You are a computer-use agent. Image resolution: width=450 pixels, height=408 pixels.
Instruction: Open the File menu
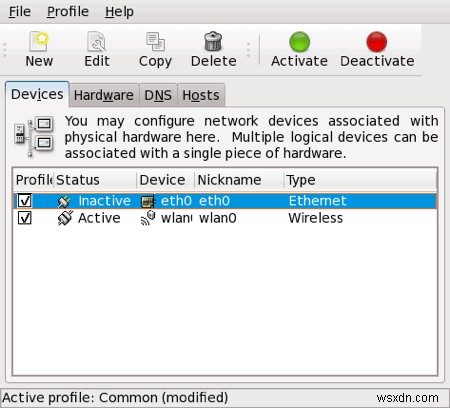tap(19, 12)
